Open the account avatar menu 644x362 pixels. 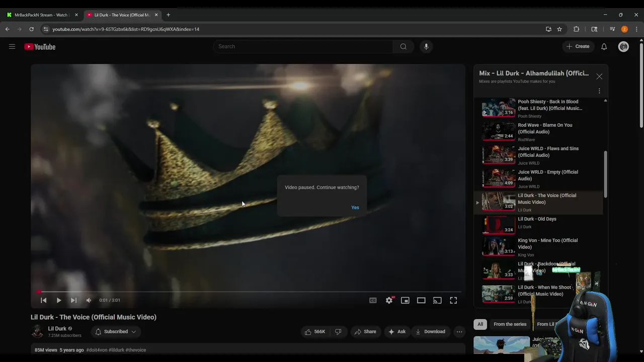pos(624,47)
